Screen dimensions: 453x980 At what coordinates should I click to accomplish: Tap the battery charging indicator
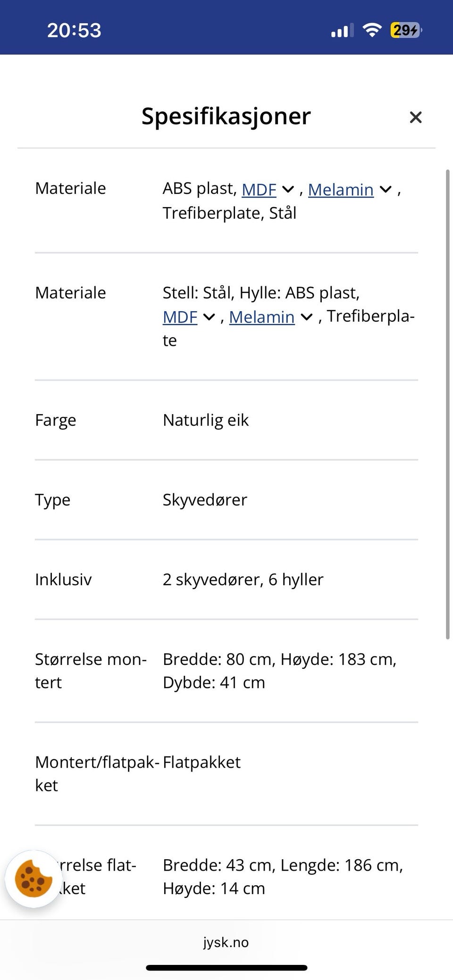coord(406,30)
